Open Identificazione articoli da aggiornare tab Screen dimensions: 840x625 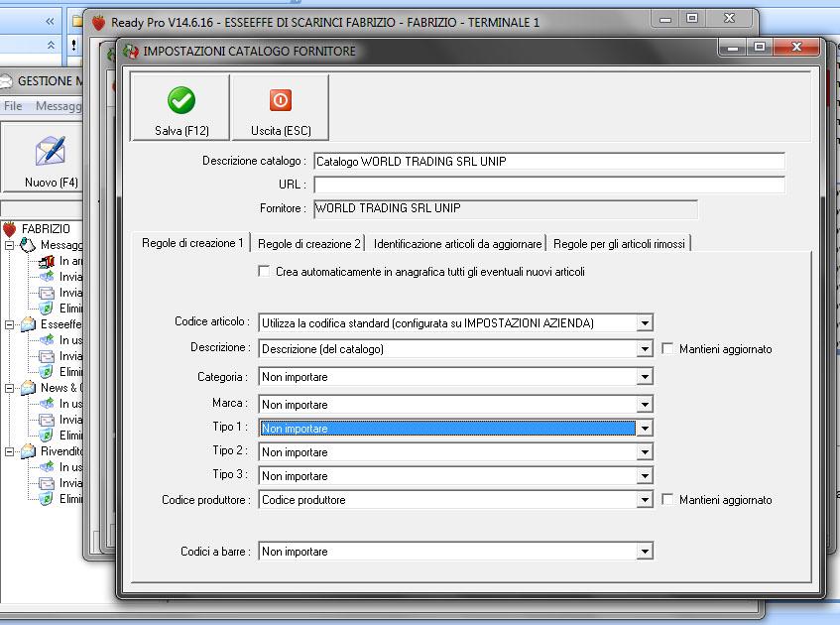click(457, 244)
